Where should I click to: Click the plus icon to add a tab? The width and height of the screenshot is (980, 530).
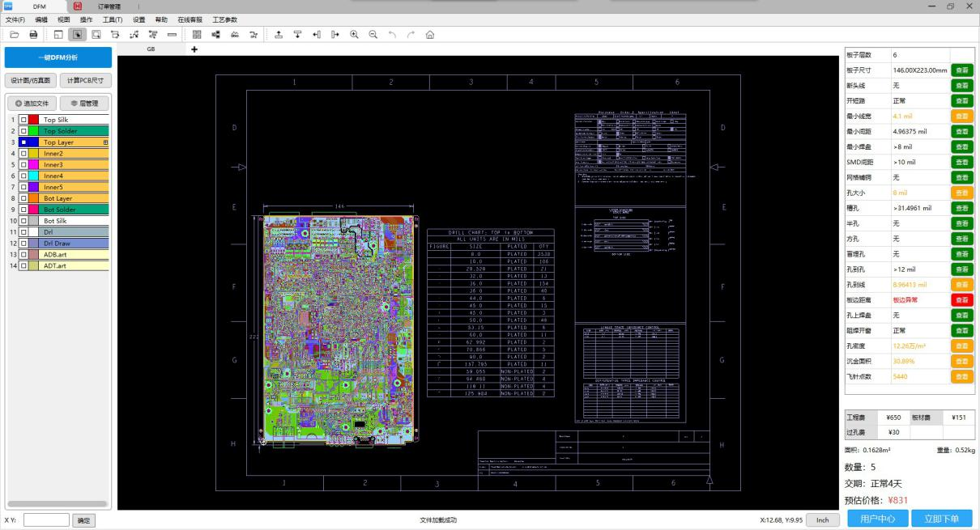(194, 49)
